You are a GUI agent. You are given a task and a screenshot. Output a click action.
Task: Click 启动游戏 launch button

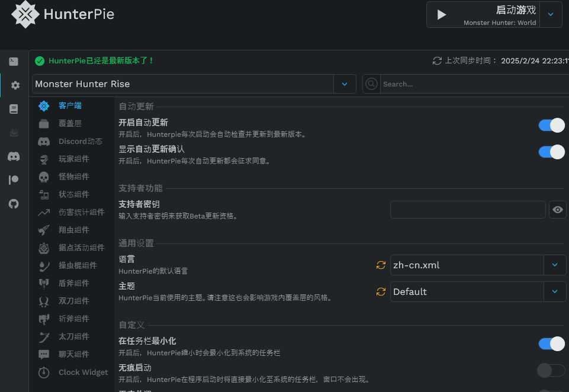[483, 15]
